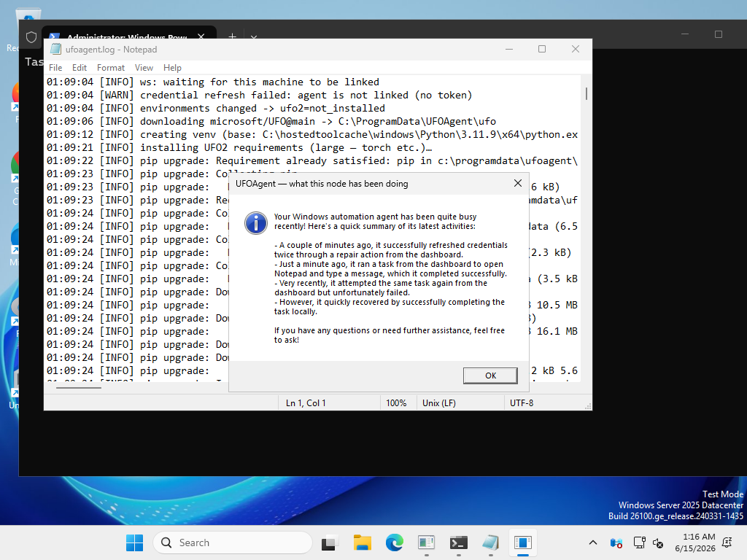Open Notepad Help menu
747x560 pixels.
pos(172,68)
